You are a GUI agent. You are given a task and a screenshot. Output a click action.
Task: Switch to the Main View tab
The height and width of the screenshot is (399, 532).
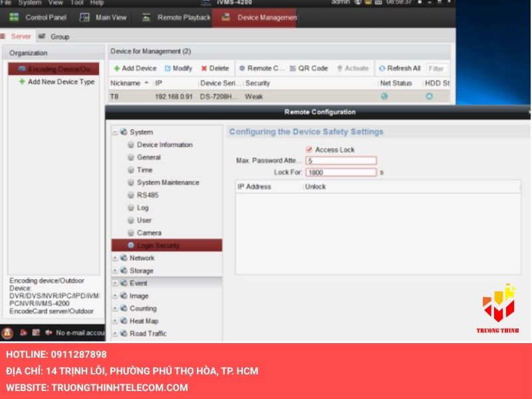click(x=103, y=17)
